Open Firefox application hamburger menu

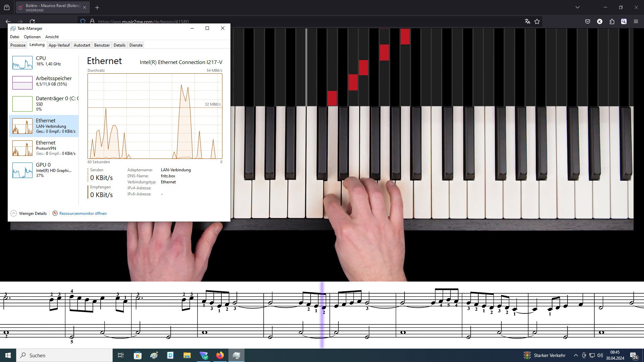636,21
